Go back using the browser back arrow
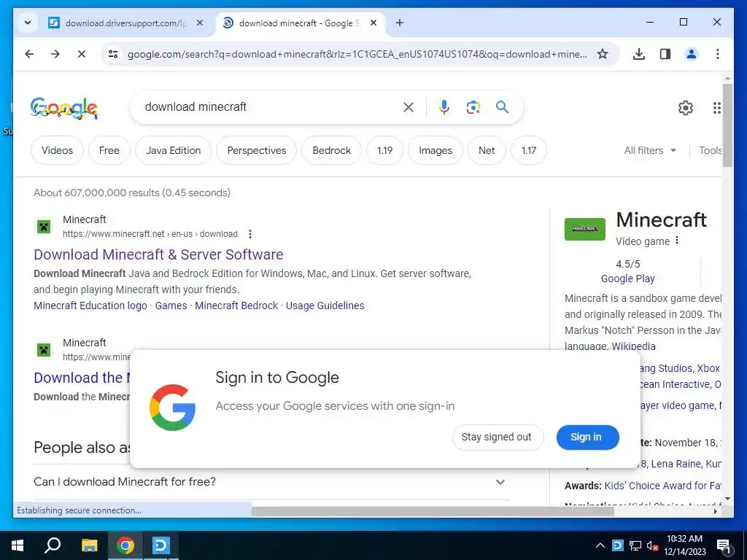The image size is (747, 560). pos(29,54)
